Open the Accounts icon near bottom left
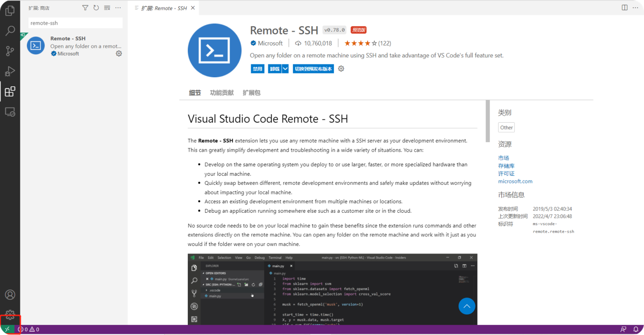The image size is (644, 335). tap(10, 294)
